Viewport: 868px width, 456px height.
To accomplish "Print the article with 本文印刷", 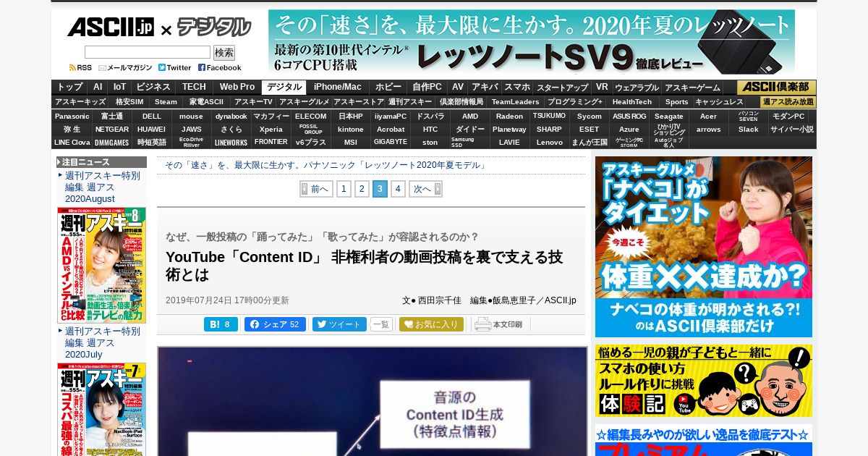I will [x=499, y=324].
